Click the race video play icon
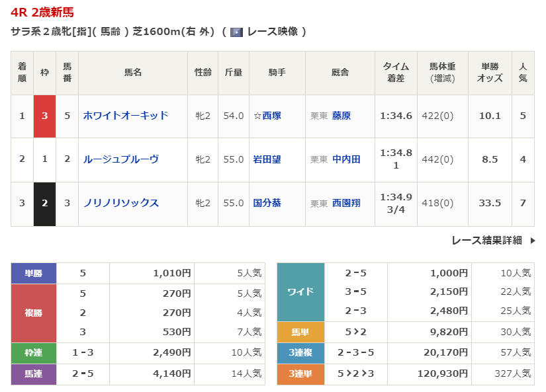 pos(236,32)
